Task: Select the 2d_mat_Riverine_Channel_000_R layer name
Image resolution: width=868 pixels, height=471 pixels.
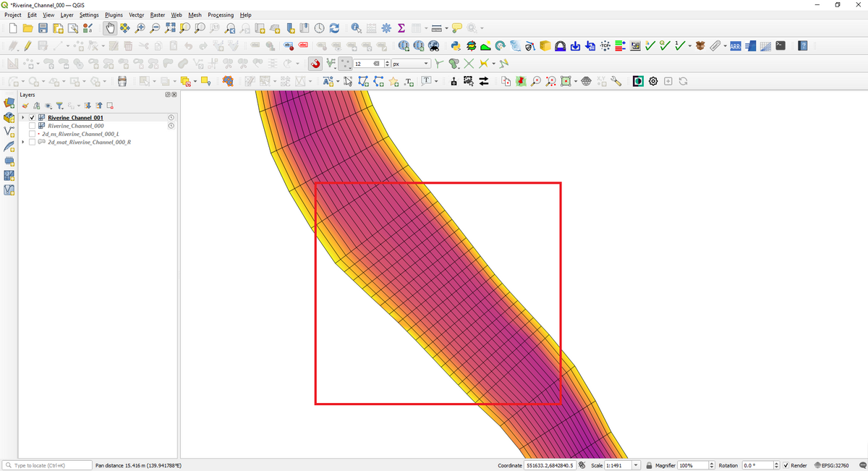Action: click(x=89, y=143)
